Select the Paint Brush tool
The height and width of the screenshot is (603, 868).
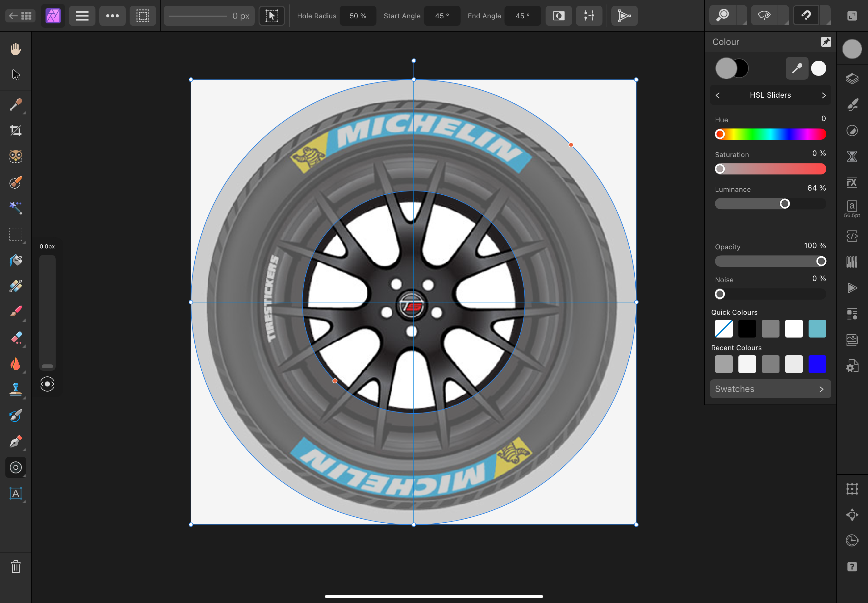tap(15, 312)
